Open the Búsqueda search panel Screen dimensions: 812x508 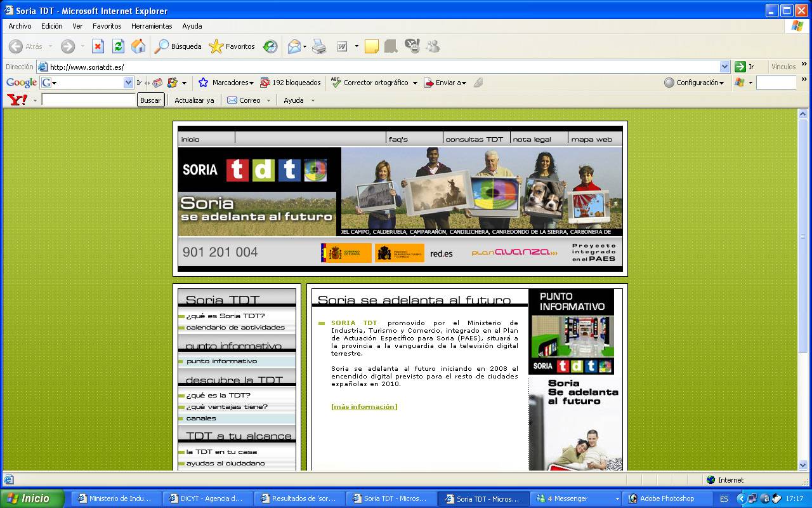178,46
